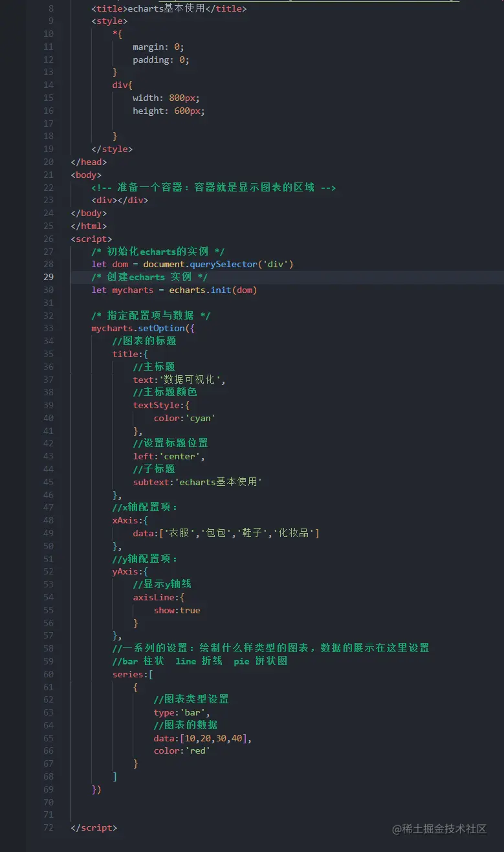This screenshot has height=852, width=504.
Task: Click line number 71 in the gutter
Action: (49, 814)
